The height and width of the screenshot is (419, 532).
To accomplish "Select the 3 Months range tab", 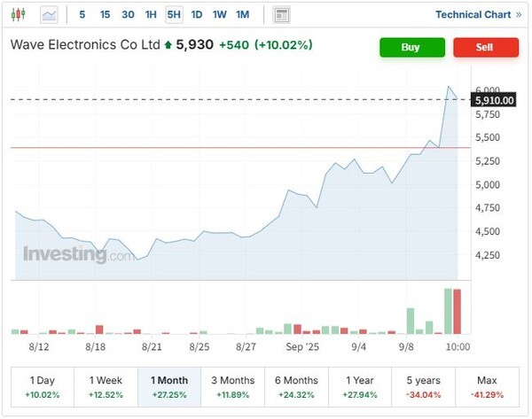I will tap(232, 386).
